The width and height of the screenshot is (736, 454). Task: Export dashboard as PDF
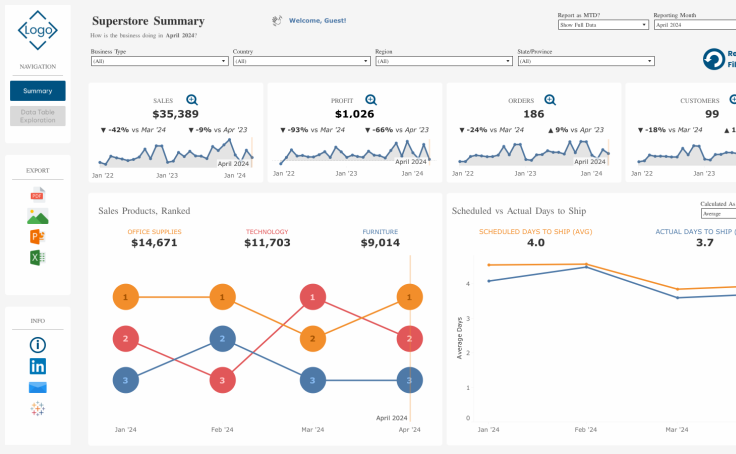pos(38,194)
